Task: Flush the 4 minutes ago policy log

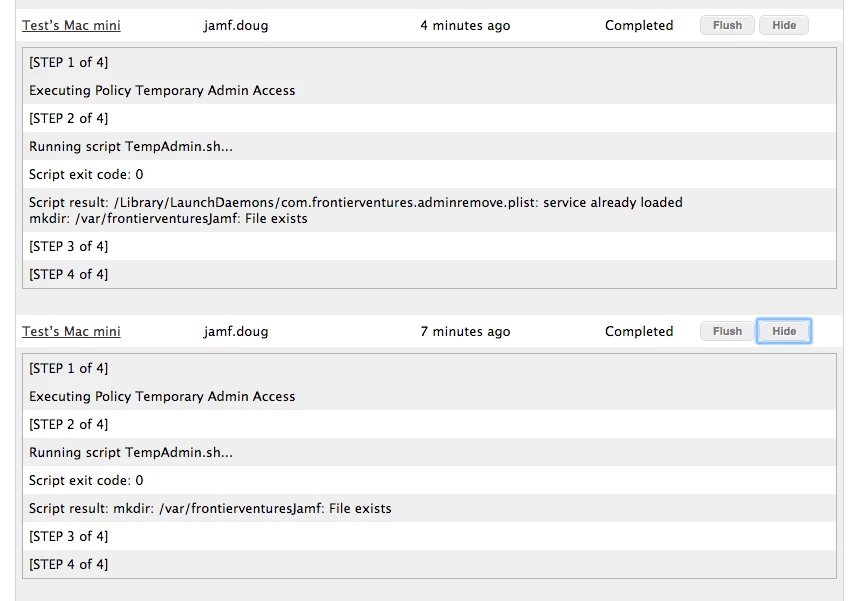Action: tap(727, 25)
